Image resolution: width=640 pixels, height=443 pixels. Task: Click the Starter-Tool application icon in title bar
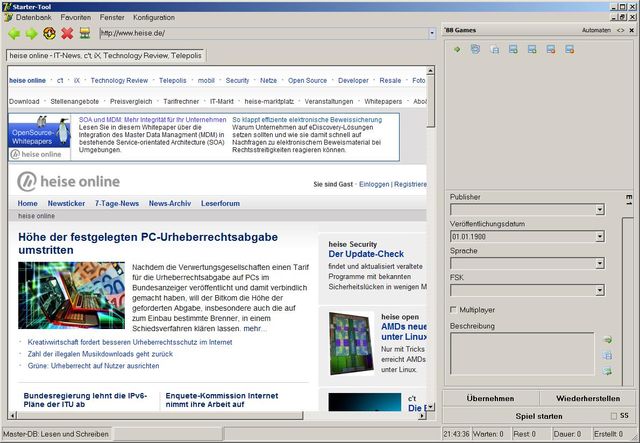pos(6,7)
